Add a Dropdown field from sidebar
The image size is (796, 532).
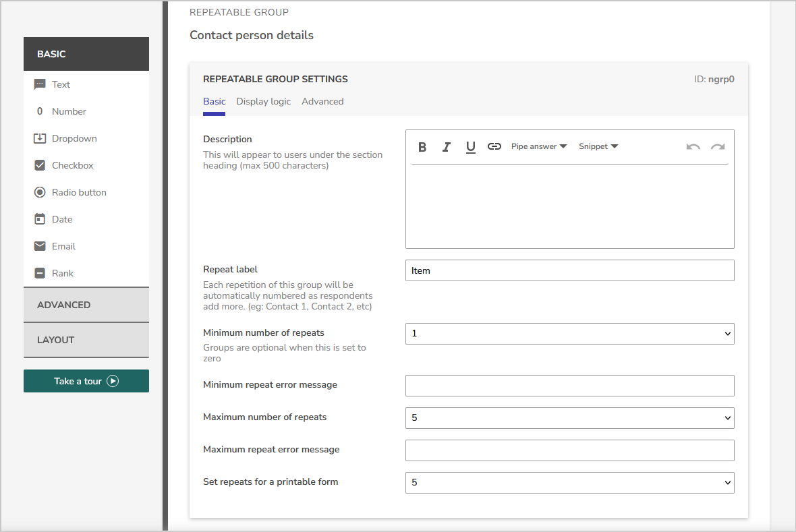[x=86, y=138]
